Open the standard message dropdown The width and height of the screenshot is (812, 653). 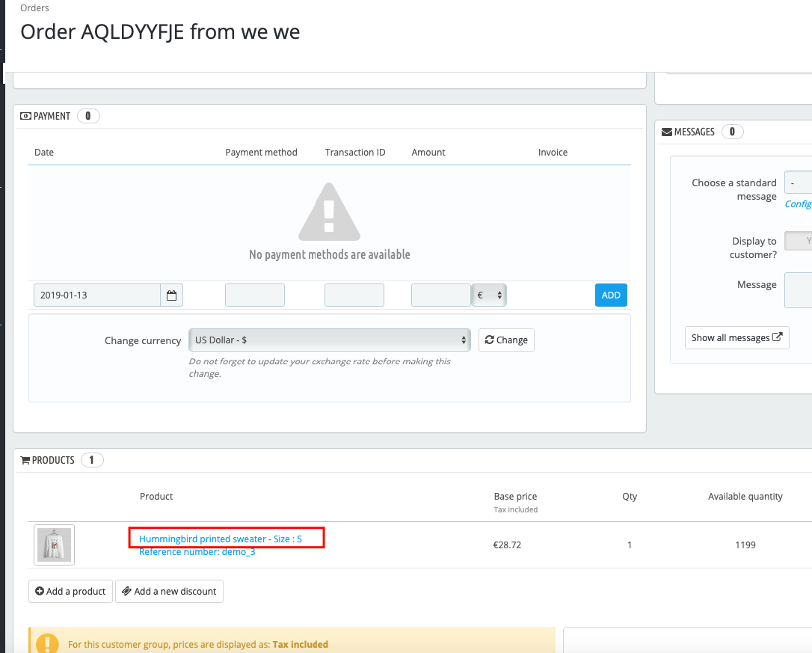798,183
